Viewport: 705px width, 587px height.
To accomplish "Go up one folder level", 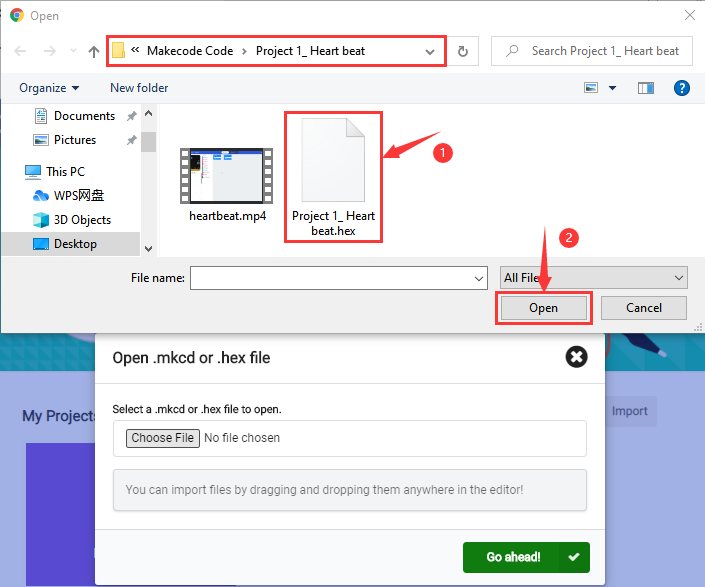I will [x=94, y=51].
